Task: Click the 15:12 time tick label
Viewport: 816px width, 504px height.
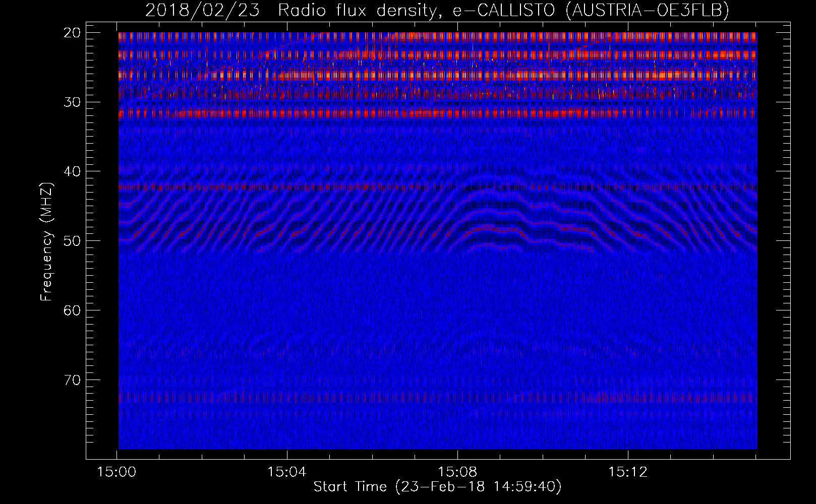Action: [x=628, y=472]
